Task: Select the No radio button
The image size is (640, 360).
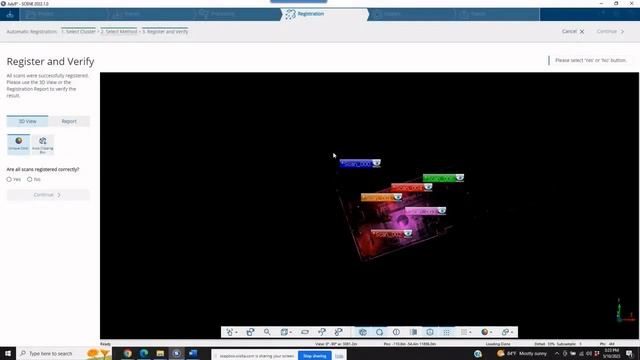Action: (x=29, y=179)
